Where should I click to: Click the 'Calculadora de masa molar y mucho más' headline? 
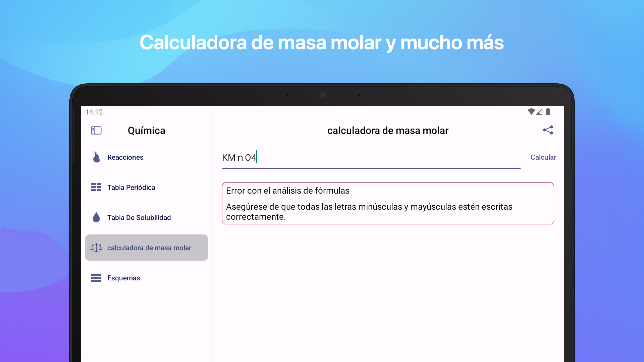pos(322,43)
